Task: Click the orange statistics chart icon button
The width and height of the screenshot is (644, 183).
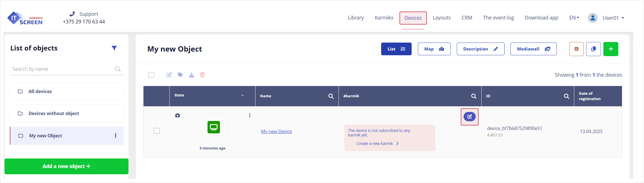Action: 576,49
